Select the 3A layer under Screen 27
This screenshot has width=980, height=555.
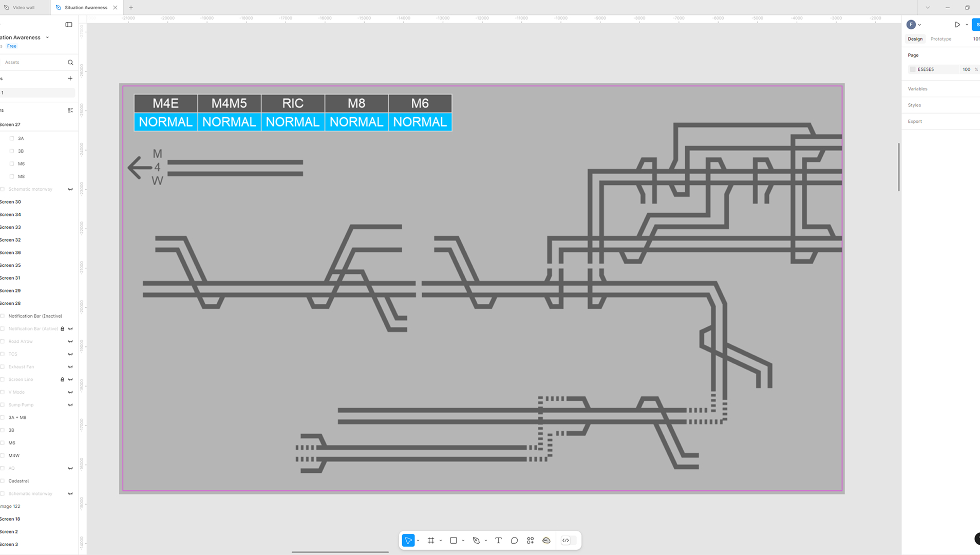(x=21, y=138)
